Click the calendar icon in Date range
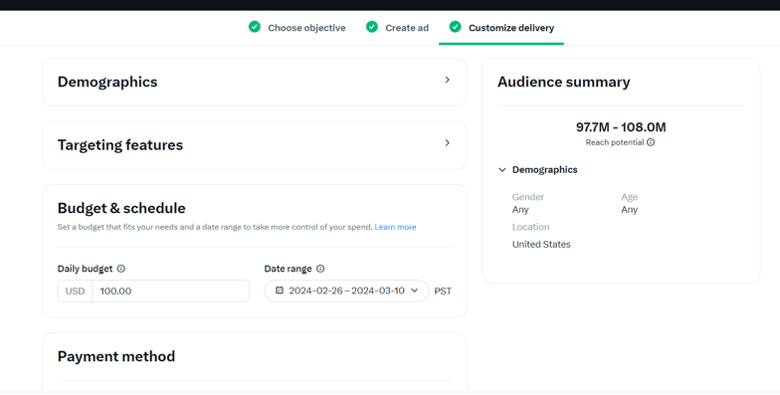This screenshot has height=395, width=780. [x=280, y=291]
